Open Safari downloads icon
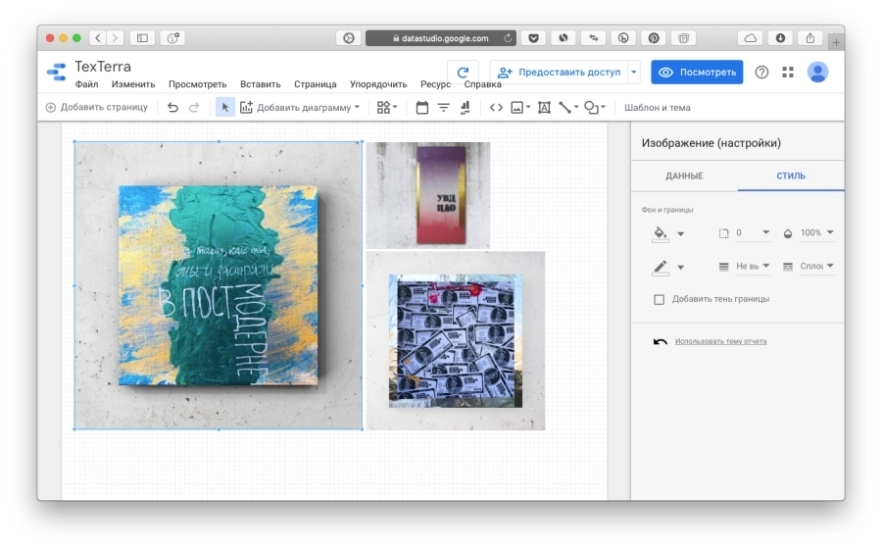The image size is (882, 550). click(780, 38)
